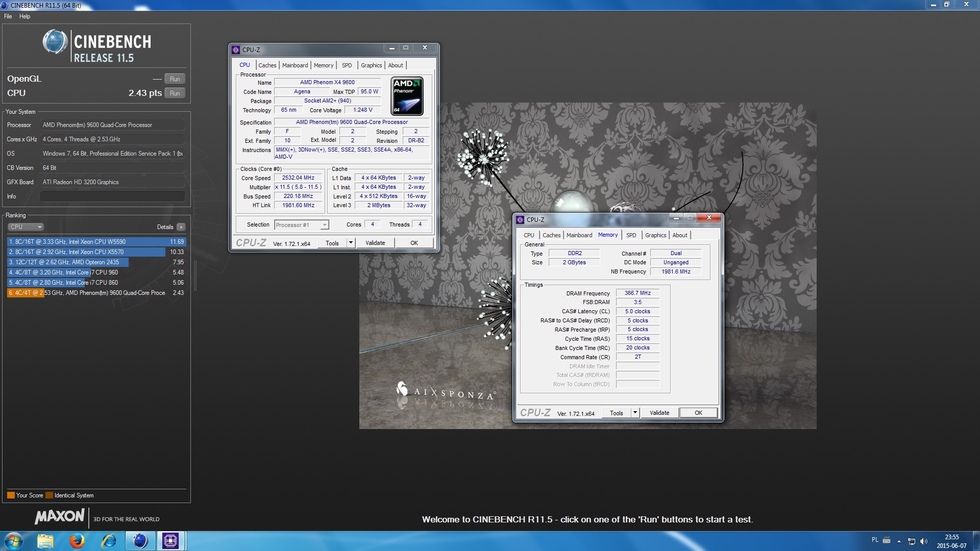
Task: Open Windows Explorer from the taskbar
Action: tap(45, 541)
